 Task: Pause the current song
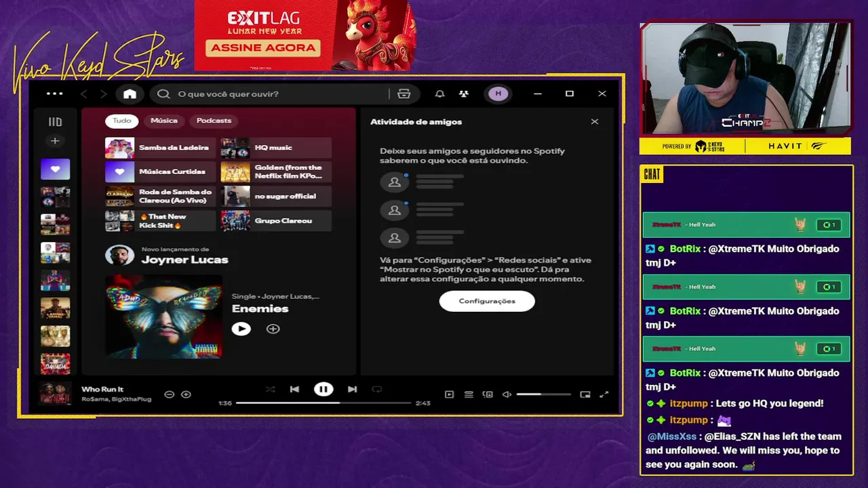coord(323,389)
